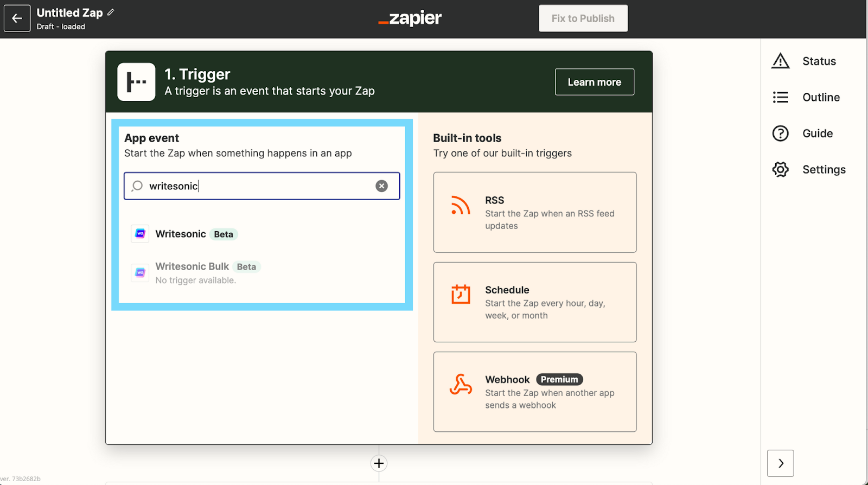Focus the app search input field
Viewport: 868px width, 485px height.
pyautogui.click(x=262, y=186)
